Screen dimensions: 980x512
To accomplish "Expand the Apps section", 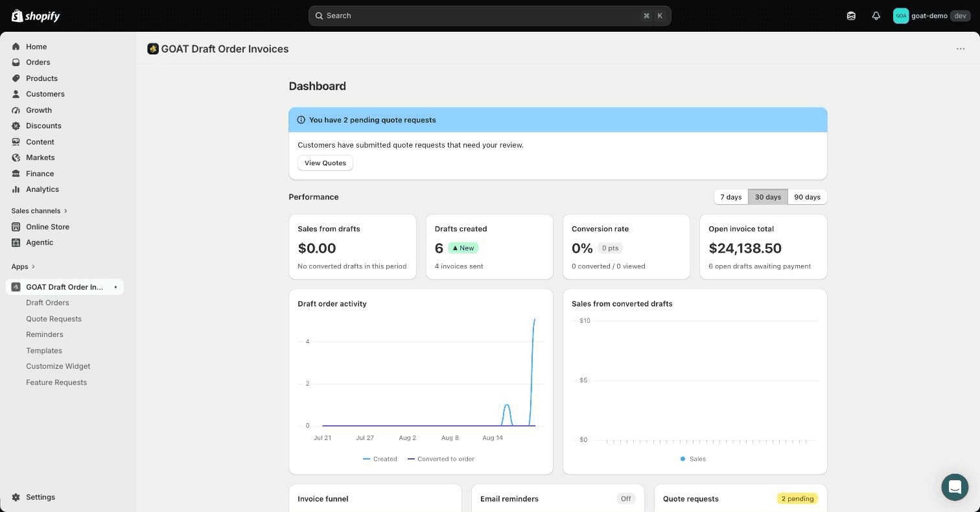I will pyautogui.click(x=23, y=266).
